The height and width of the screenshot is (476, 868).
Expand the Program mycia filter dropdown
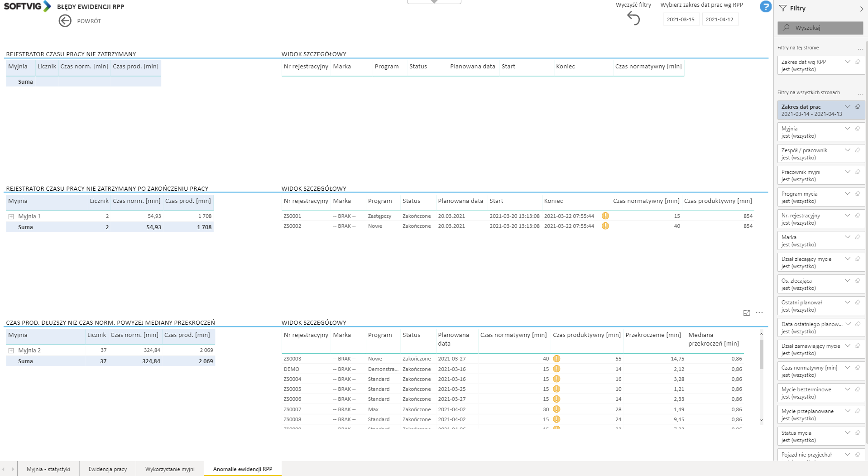click(x=848, y=194)
